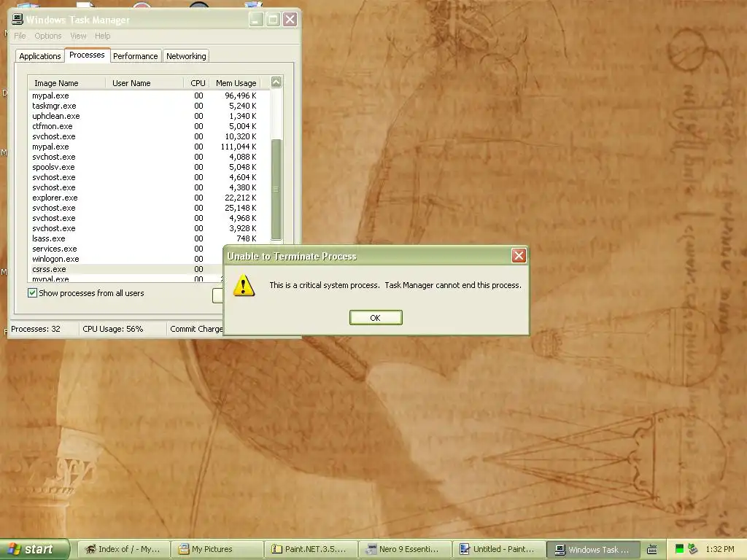Viewport: 747px width, 560px height.
Task: Click the Task Manager title bar icon
Action: (x=18, y=19)
